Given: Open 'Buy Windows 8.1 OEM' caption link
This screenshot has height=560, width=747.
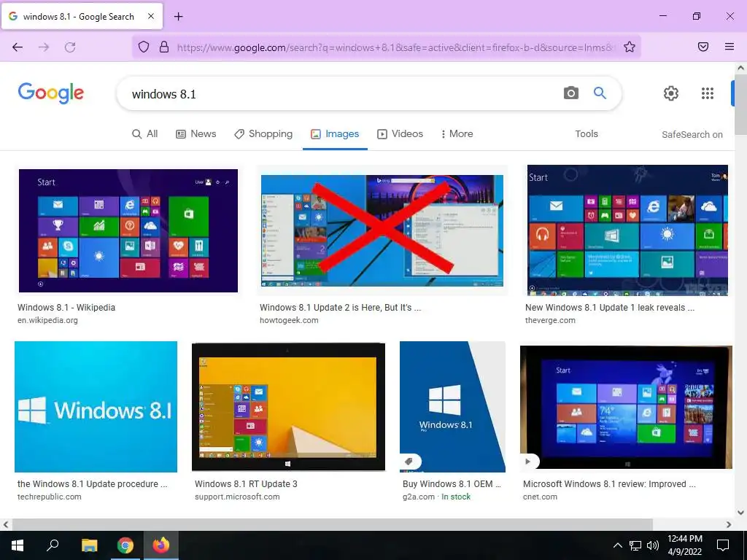Looking at the screenshot, I should (452, 484).
